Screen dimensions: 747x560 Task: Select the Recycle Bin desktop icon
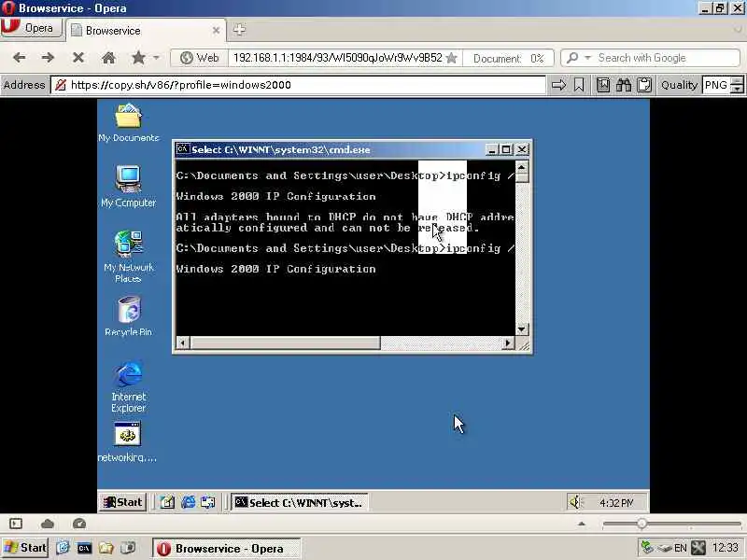point(128,315)
